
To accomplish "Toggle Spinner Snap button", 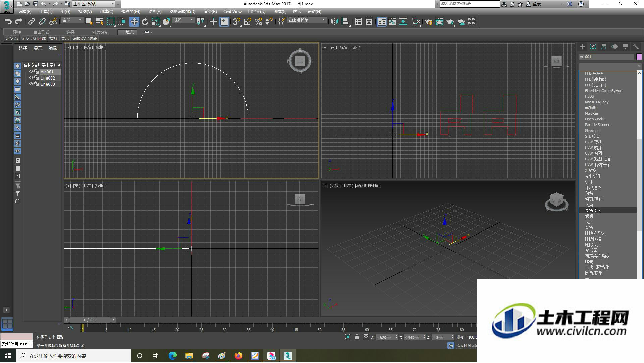I will (269, 22).
